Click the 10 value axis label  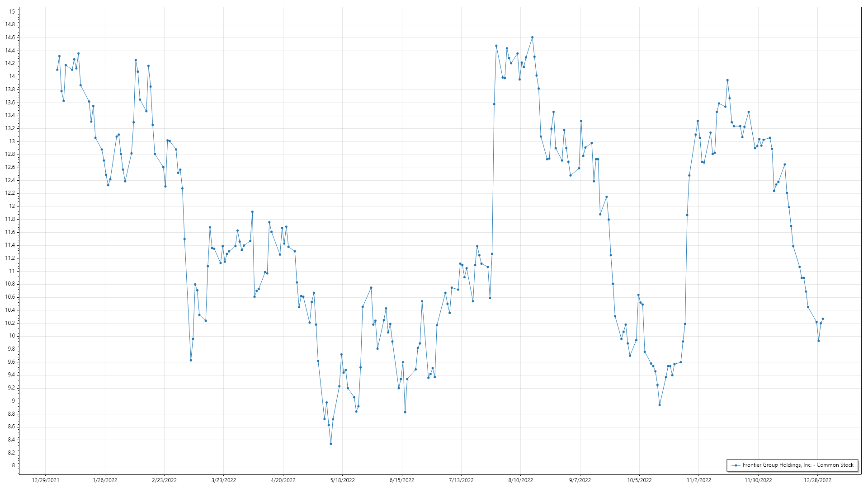pos(12,336)
